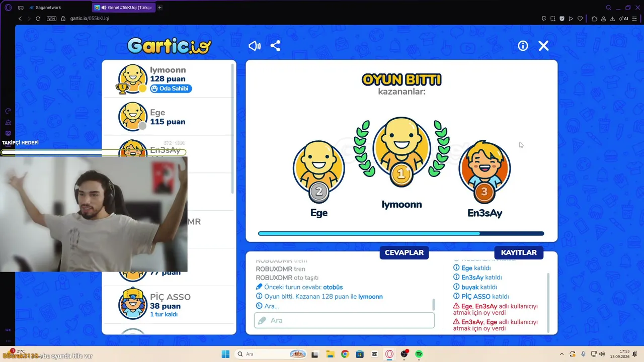644x362 pixels.
Task: Click lymoonn link in winner message
Action: (370, 297)
